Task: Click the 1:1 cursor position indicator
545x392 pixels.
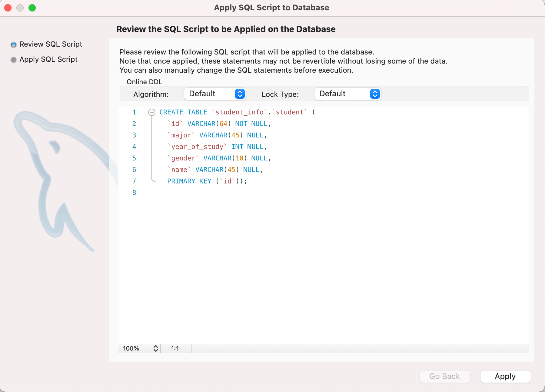Action: click(175, 348)
